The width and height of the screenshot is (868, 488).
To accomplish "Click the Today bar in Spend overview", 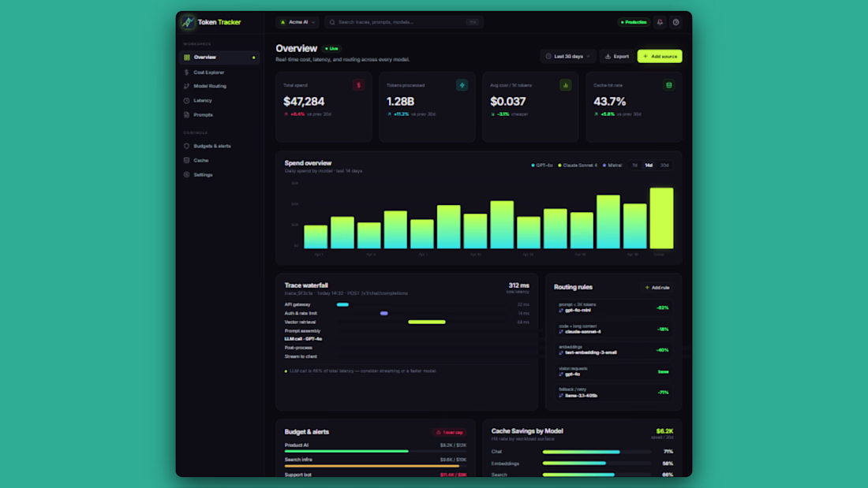I will [661, 218].
